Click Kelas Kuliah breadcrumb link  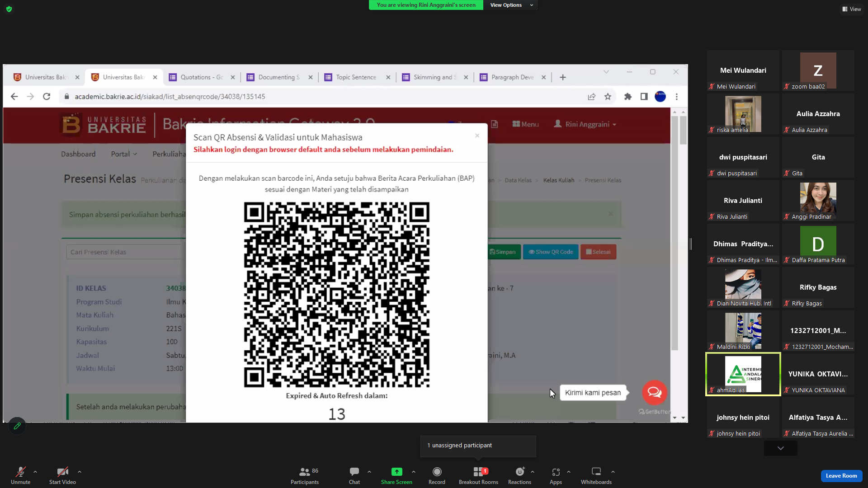559,180
